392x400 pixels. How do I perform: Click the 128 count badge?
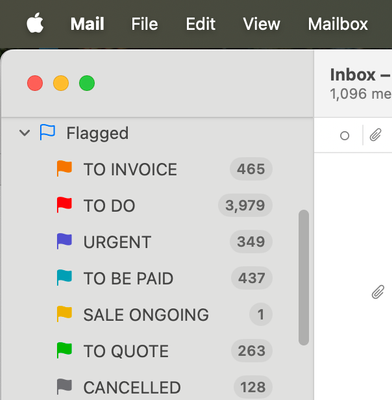point(253,387)
